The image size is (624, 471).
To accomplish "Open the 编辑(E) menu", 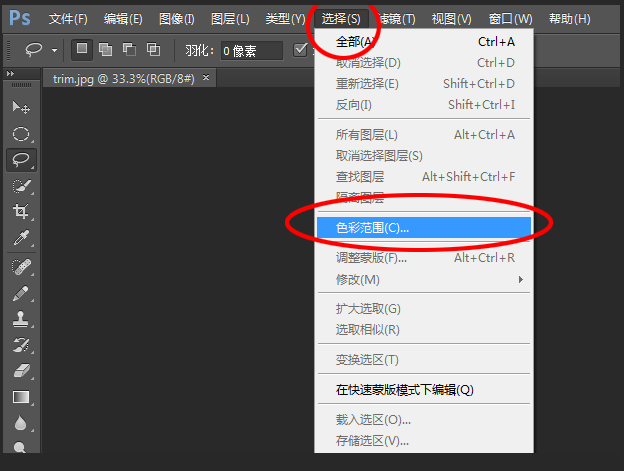I will click(x=123, y=19).
